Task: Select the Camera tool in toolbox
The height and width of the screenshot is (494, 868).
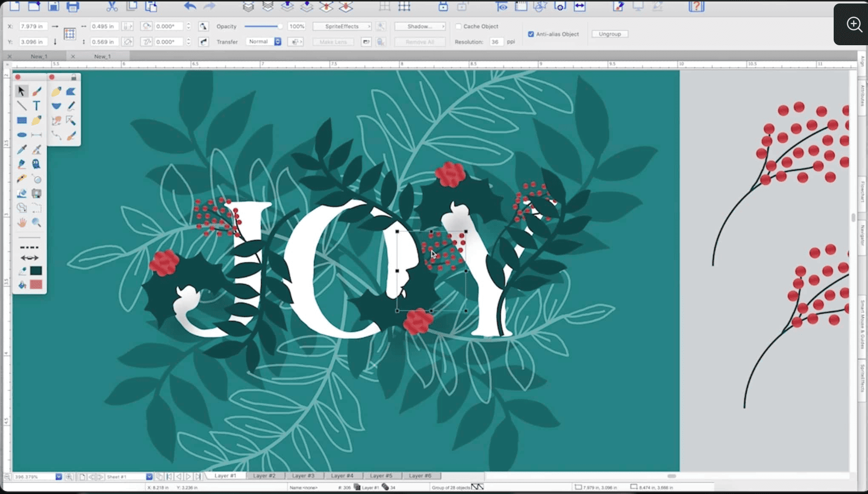Action: 36,193
